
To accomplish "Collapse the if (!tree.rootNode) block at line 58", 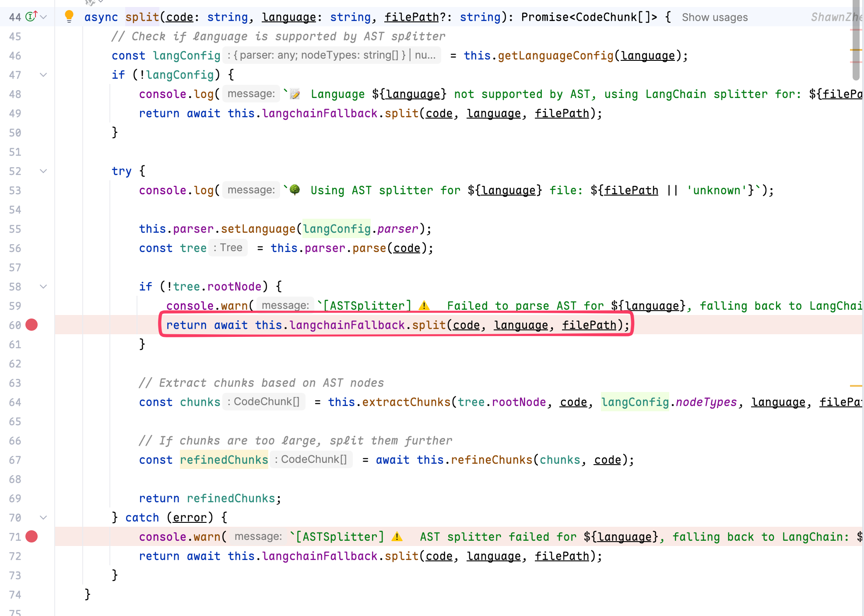I will [x=43, y=287].
